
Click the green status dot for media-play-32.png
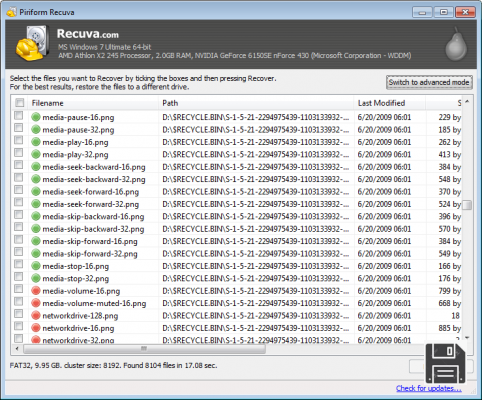pyautogui.click(x=36, y=154)
